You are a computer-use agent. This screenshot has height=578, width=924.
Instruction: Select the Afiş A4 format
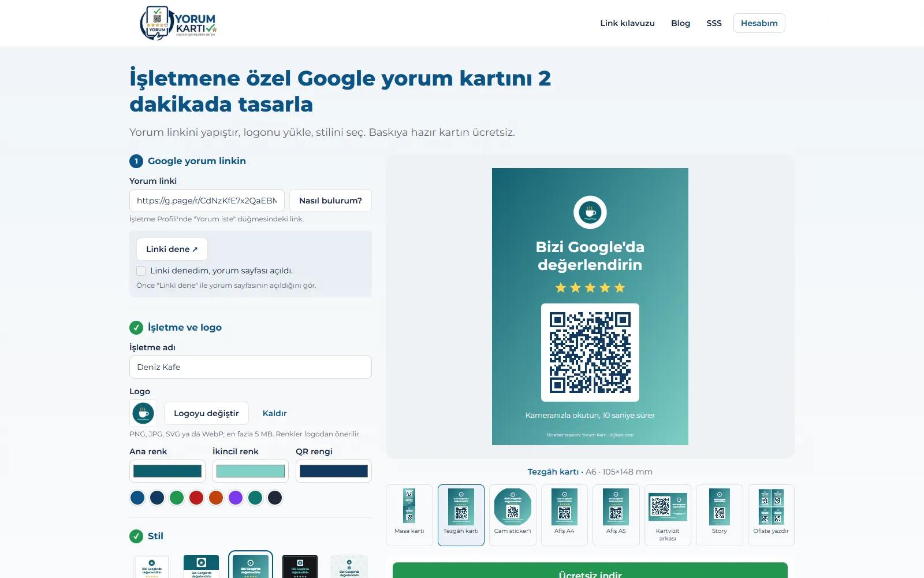[x=564, y=515]
